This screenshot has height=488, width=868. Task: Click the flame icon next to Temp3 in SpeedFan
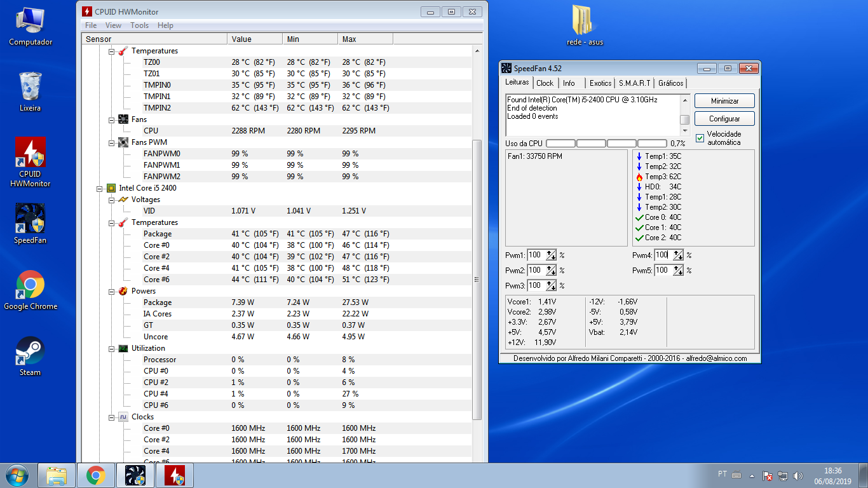click(639, 177)
